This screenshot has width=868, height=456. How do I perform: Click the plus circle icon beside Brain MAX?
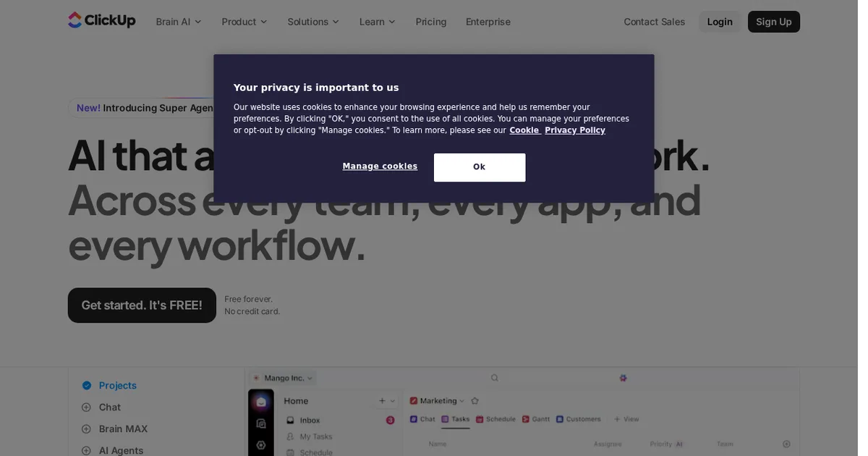pos(87,429)
